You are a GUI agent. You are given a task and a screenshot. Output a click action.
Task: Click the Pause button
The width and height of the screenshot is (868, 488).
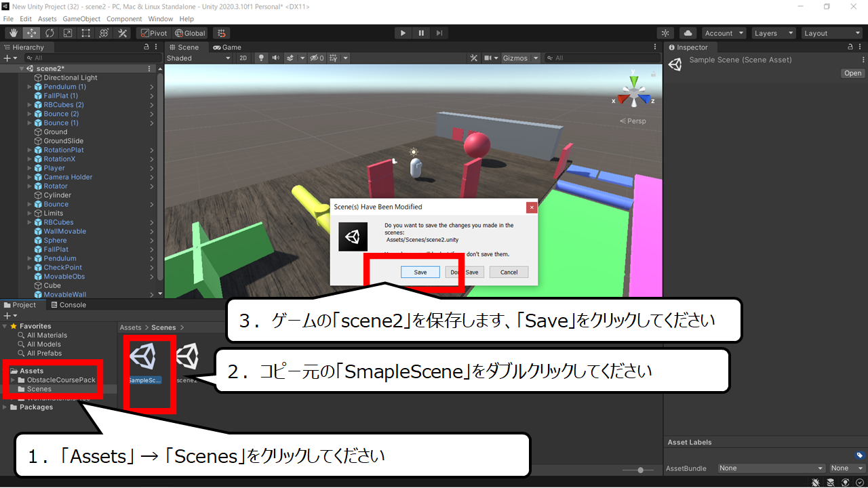(x=421, y=33)
